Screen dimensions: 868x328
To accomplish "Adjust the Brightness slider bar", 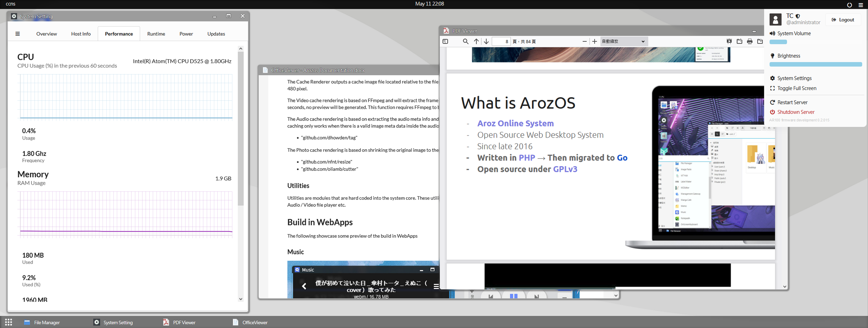I will tap(815, 65).
